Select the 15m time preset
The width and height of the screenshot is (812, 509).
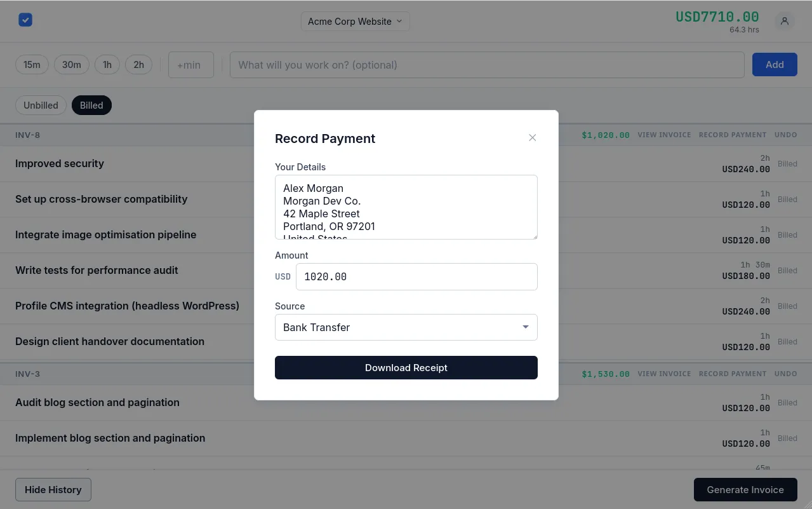pyautogui.click(x=32, y=64)
